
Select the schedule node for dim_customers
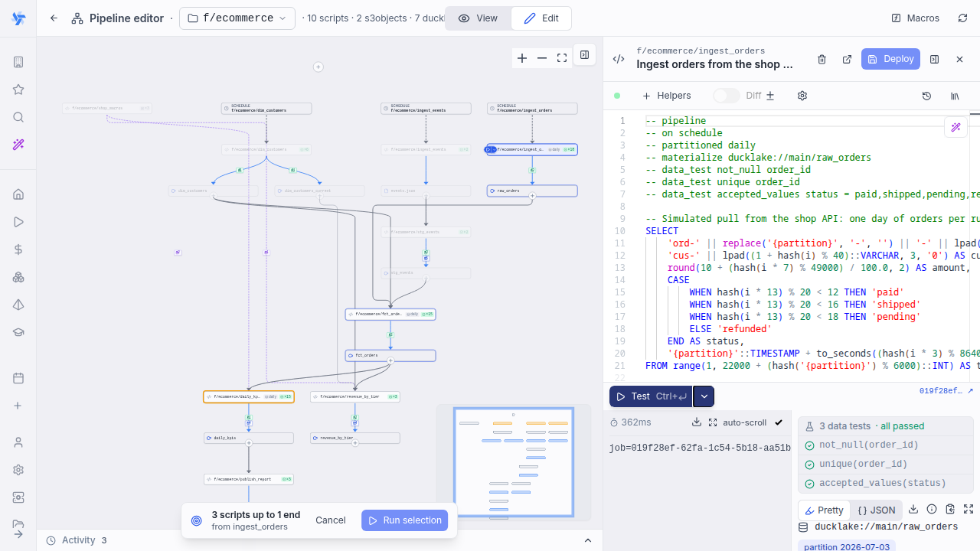266,109
